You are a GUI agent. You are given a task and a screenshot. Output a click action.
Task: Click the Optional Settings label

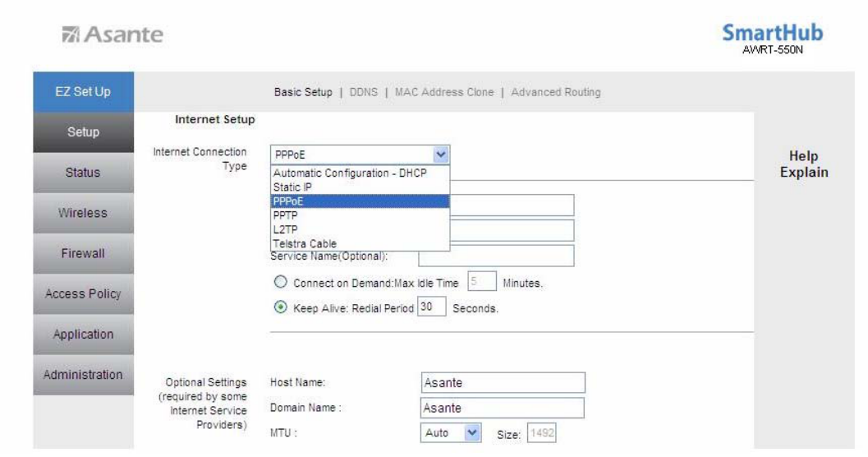tap(203, 404)
